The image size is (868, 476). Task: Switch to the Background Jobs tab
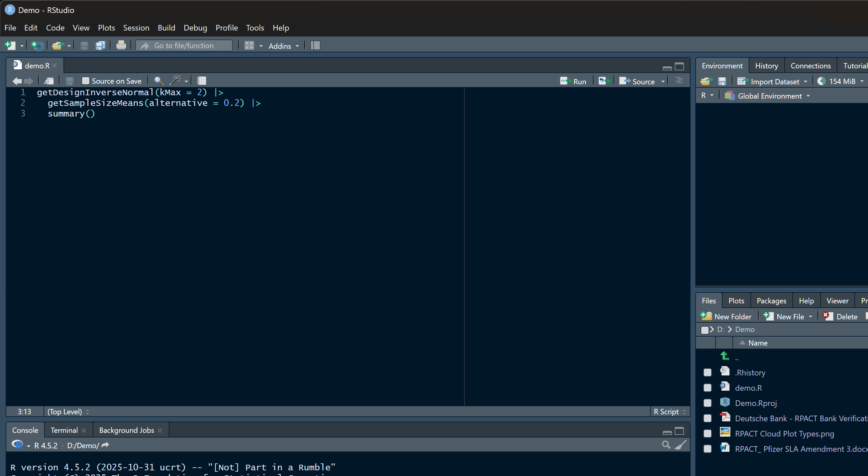click(x=126, y=430)
